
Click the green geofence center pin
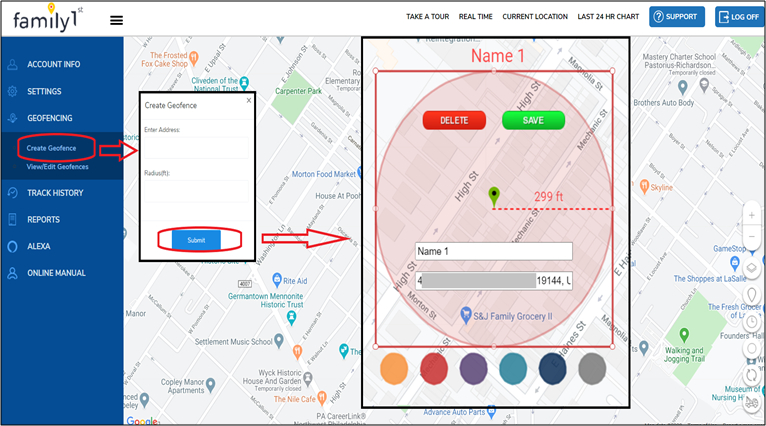tap(494, 196)
